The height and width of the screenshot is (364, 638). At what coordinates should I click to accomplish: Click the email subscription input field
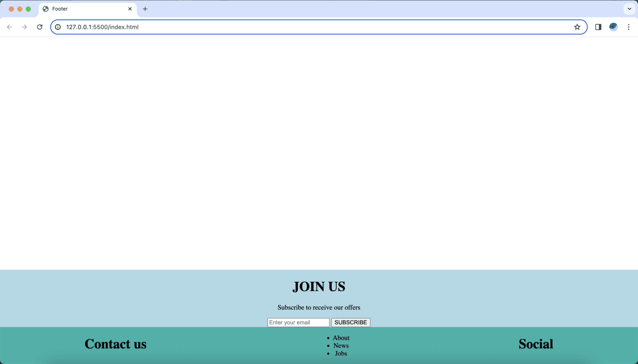tap(298, 322)
